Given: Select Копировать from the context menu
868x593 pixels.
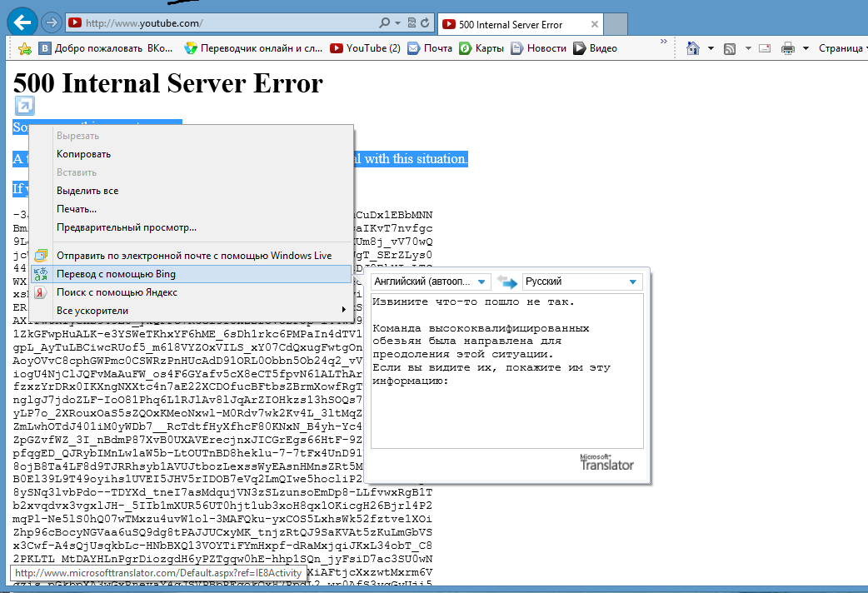Looking at the screenshot, I should (83, 154).
